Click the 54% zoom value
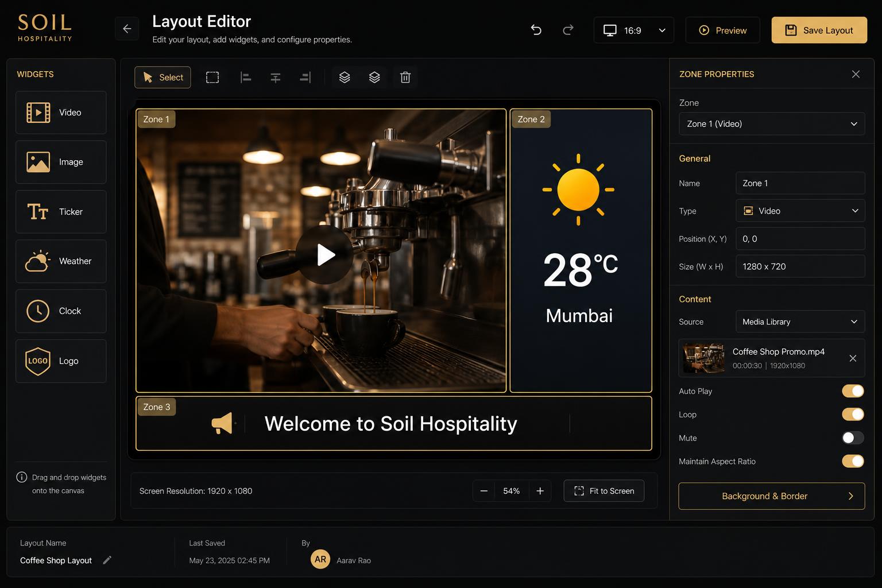 point(511,491)
